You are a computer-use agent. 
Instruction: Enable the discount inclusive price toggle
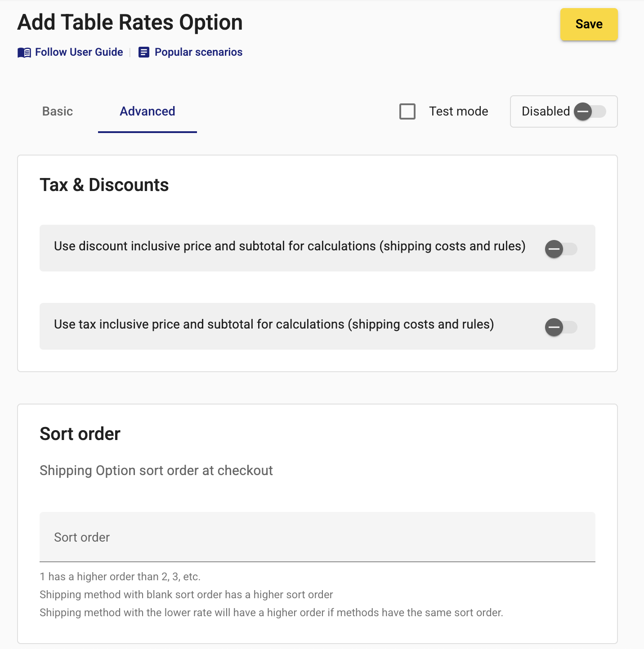[561, 249]
